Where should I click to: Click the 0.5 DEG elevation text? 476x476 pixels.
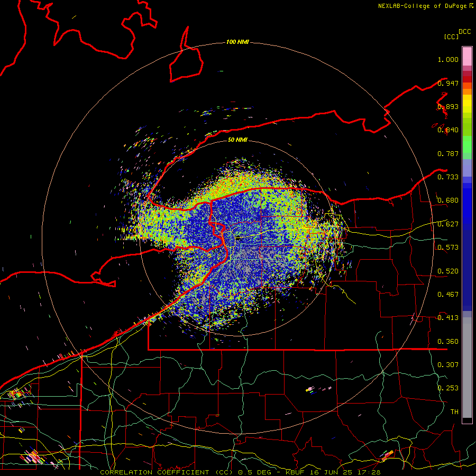tap(255, 472)
